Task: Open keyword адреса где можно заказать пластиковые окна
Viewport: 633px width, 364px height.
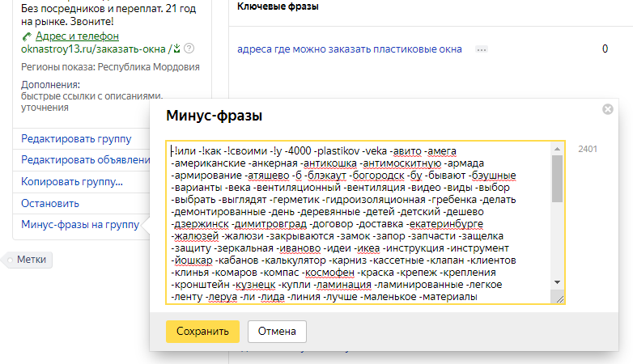Action: point(349,49)
